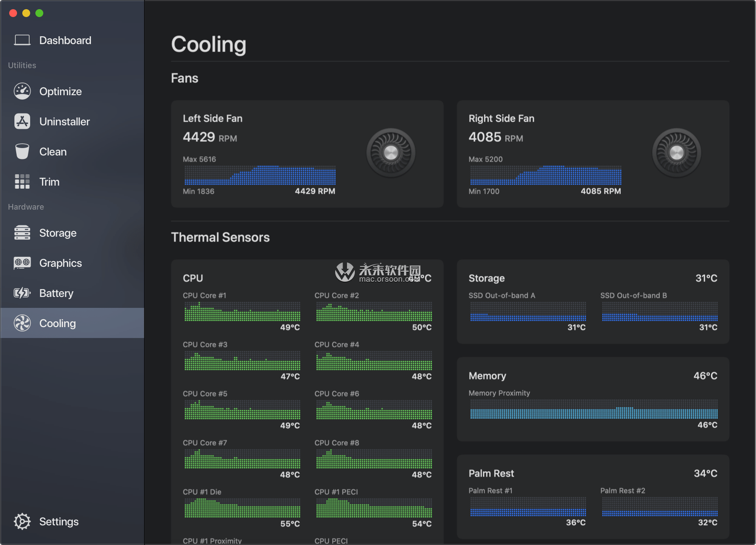Switch to the Cooling section
The width and height of the screenshot is (756, 545).
click(57, 323)
